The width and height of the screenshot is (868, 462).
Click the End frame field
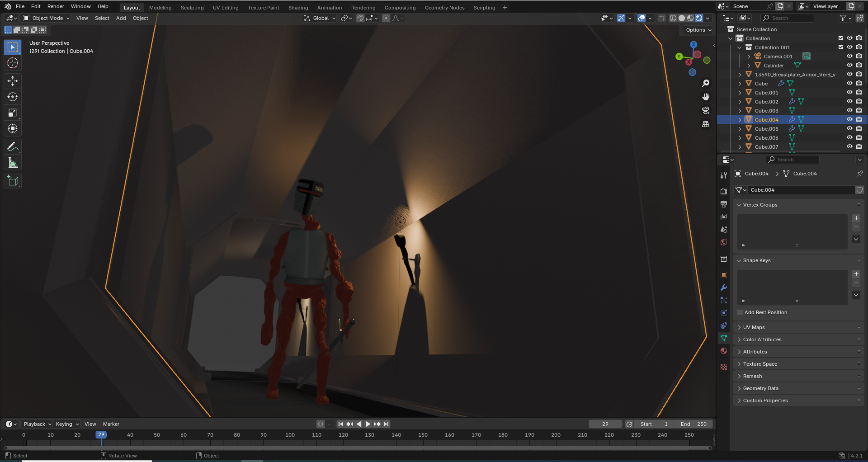tap(693, 424)
